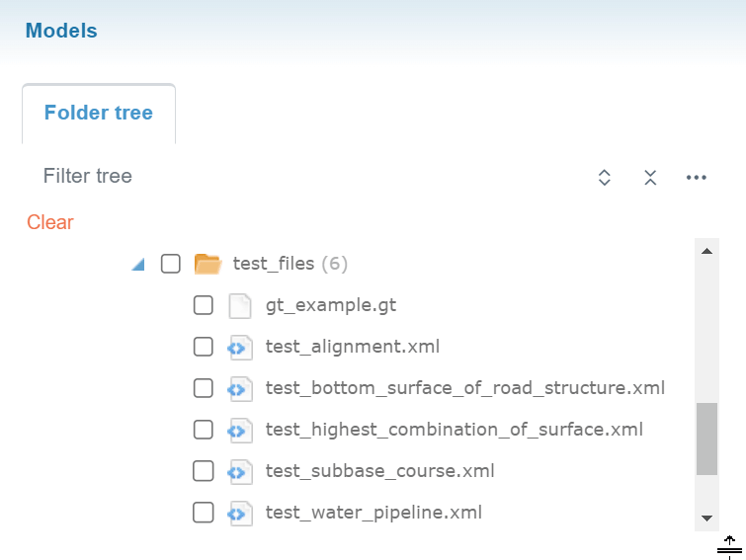Select the test_alignment.xml file name

tap(353, 347)
